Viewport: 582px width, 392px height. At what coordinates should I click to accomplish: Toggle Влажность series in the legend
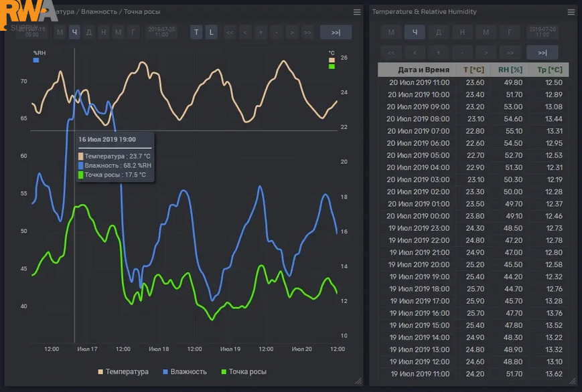click(x=185, y=372)
